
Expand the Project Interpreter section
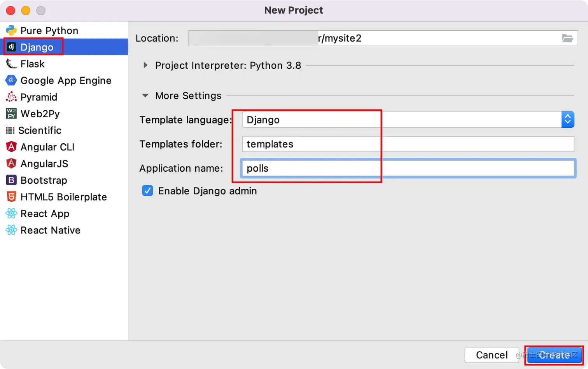pyautogui.click(x=145, y=65)
